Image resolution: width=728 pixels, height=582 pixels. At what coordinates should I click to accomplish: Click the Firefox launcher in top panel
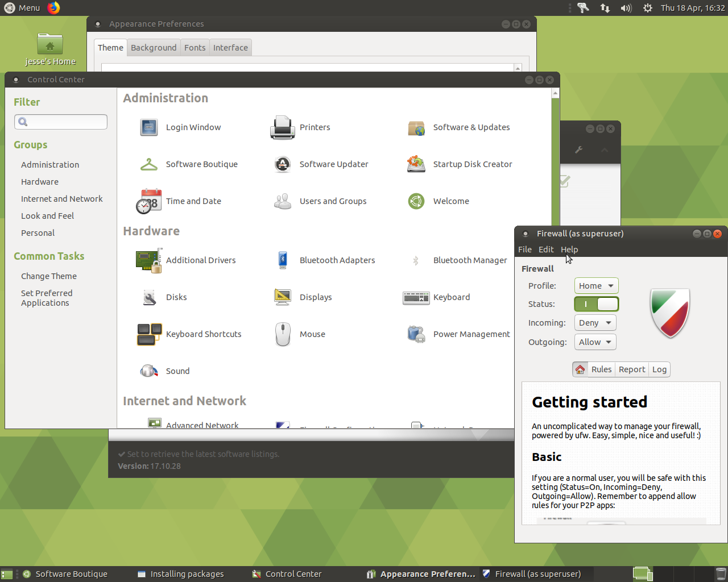(x=53, y=8)
